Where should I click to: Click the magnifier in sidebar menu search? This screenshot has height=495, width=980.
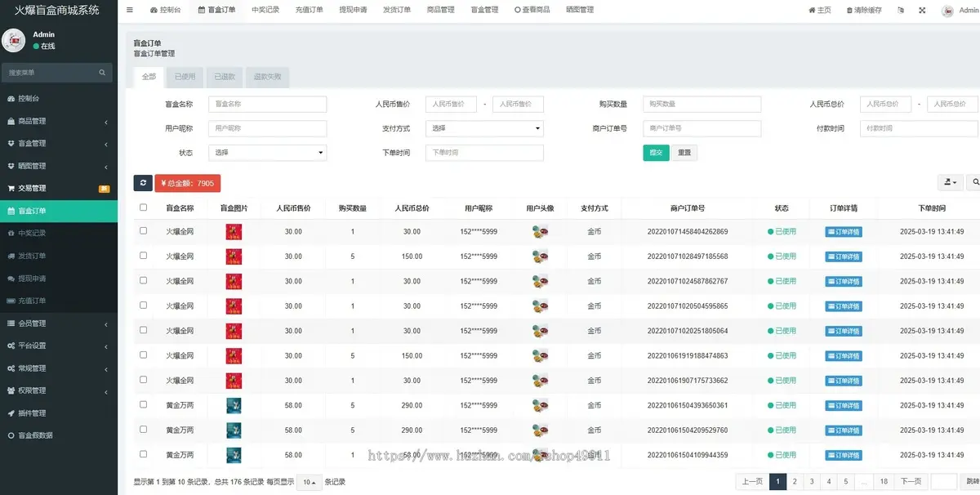pos(102,73)
